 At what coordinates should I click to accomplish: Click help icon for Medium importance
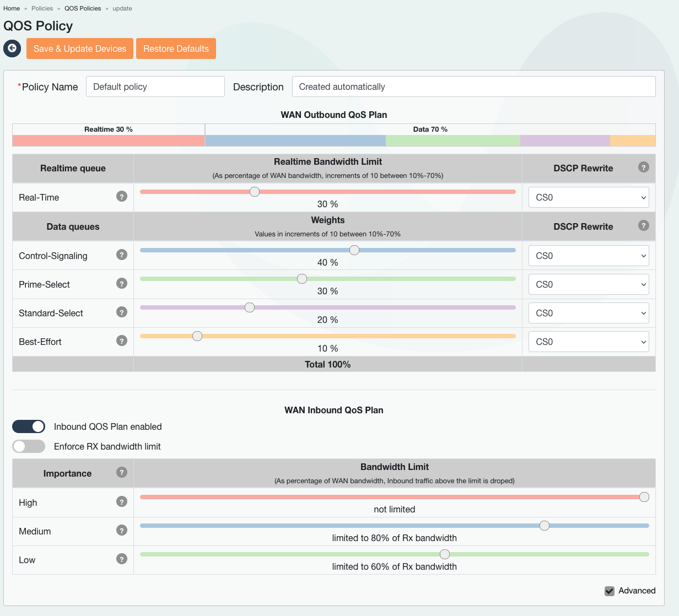click(x=122, y=530)
